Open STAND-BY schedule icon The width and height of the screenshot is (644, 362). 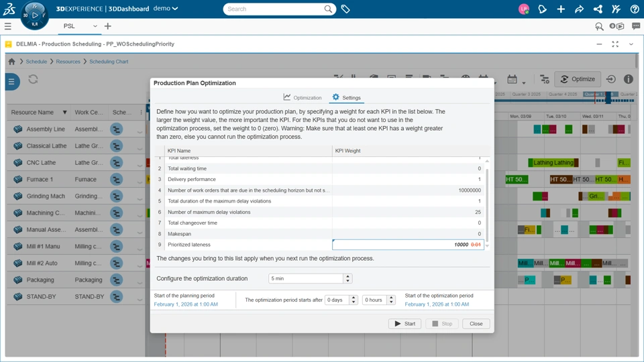coord(117,297)
